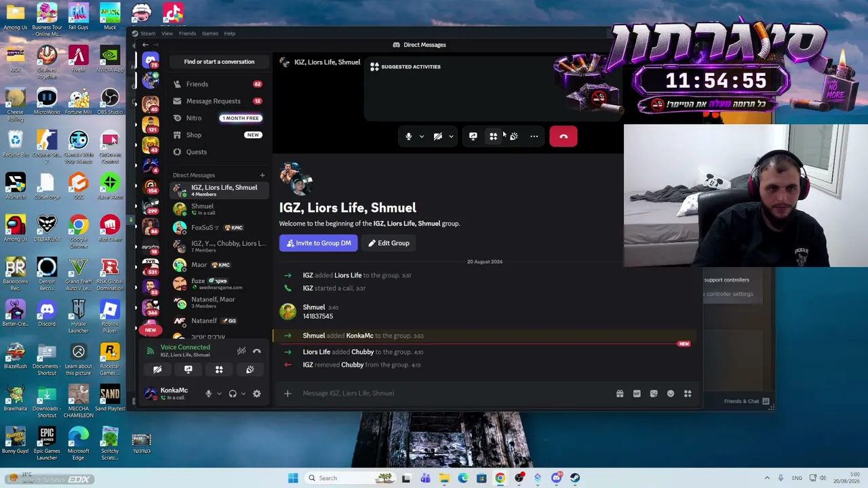The image size is (868, 488).
Task: Open Steam's Games menu
Action: click(210, 33)
